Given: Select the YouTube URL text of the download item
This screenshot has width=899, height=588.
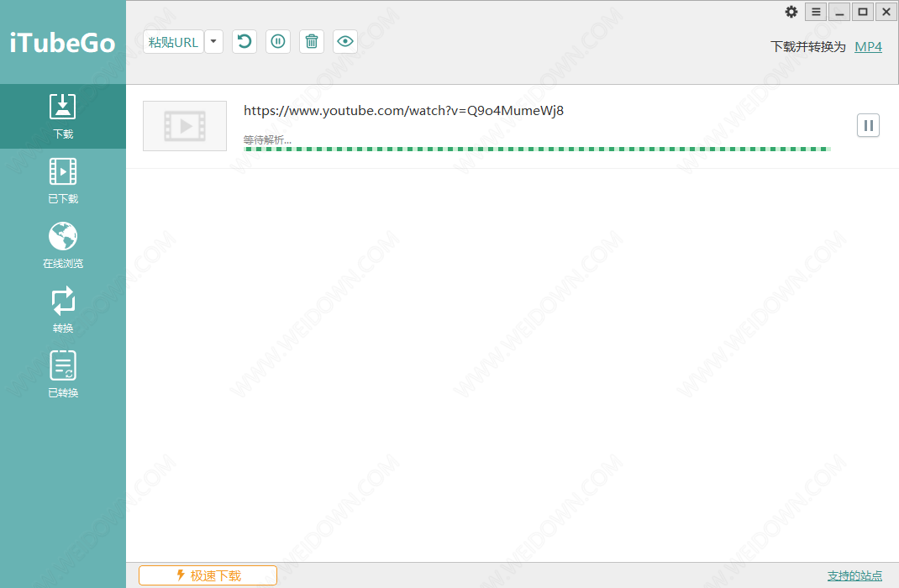Looking at the screenshot, I should (403, 111).
